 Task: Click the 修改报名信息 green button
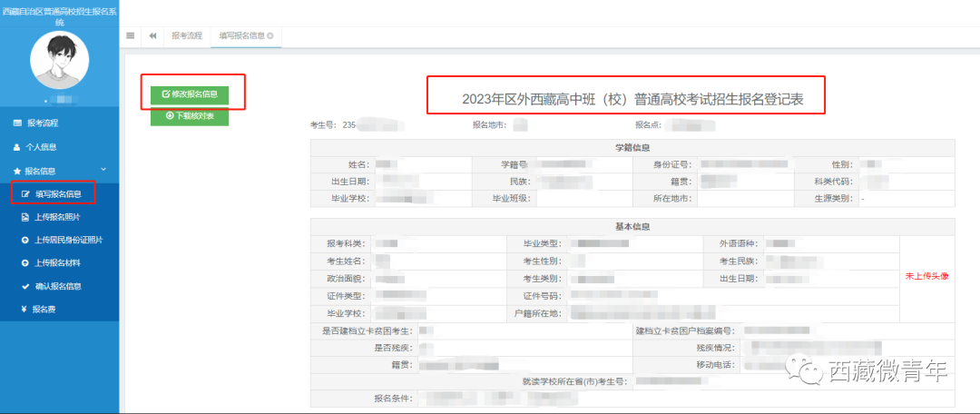point(190,94)
